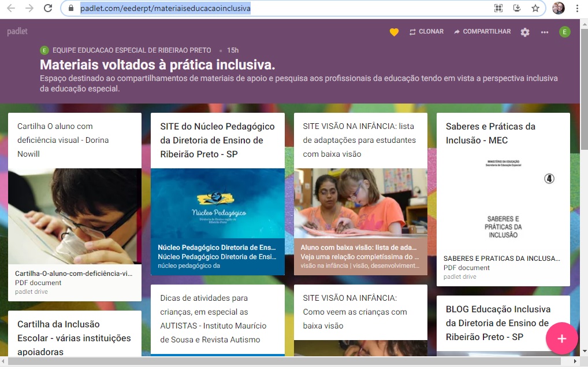Open the Padlet settings gear
588x369 pixels.
pyautogui.click(x=524, y=32)
